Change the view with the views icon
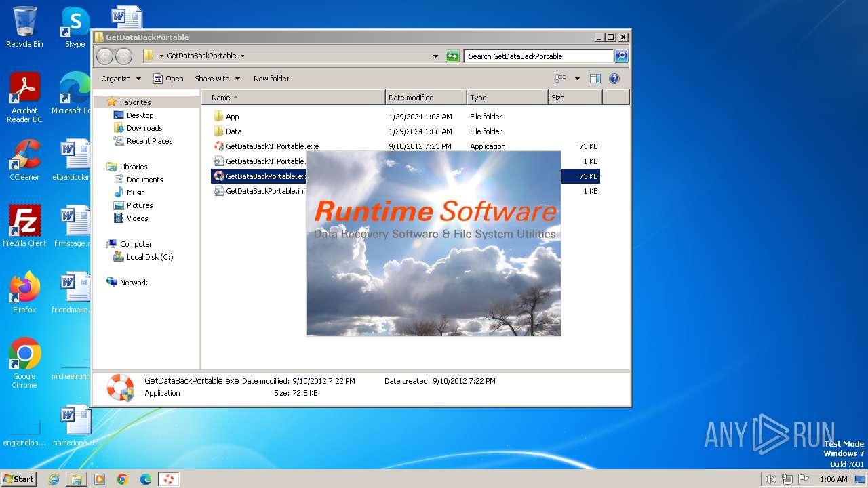Image resolution: width=868 pixels, height=488 pixels. pyautogui.click(x=561, y=79)
